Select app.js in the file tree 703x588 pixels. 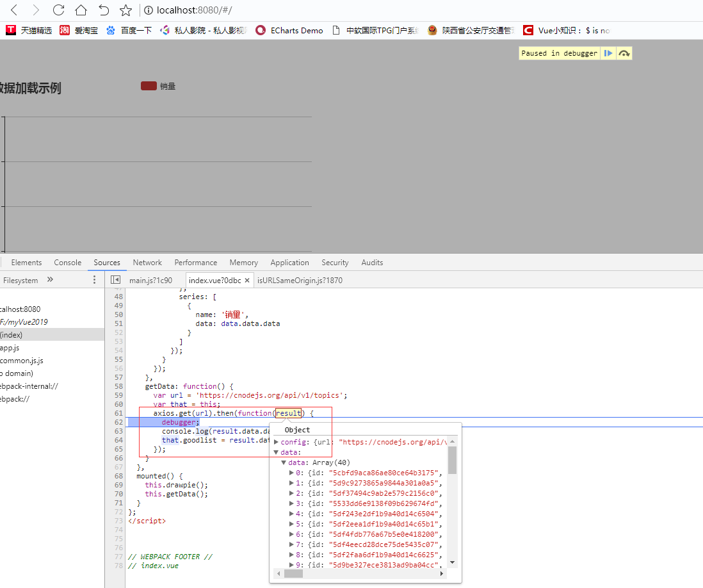tap(10, 348)
